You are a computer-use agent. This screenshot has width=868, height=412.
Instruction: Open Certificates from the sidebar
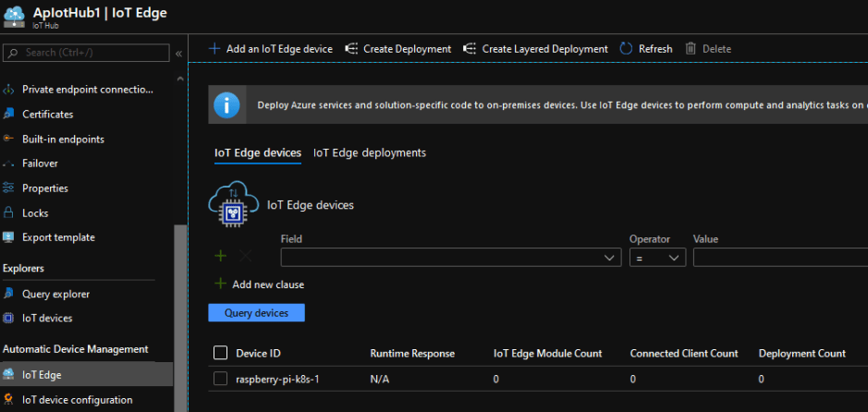tap(47, 115)
